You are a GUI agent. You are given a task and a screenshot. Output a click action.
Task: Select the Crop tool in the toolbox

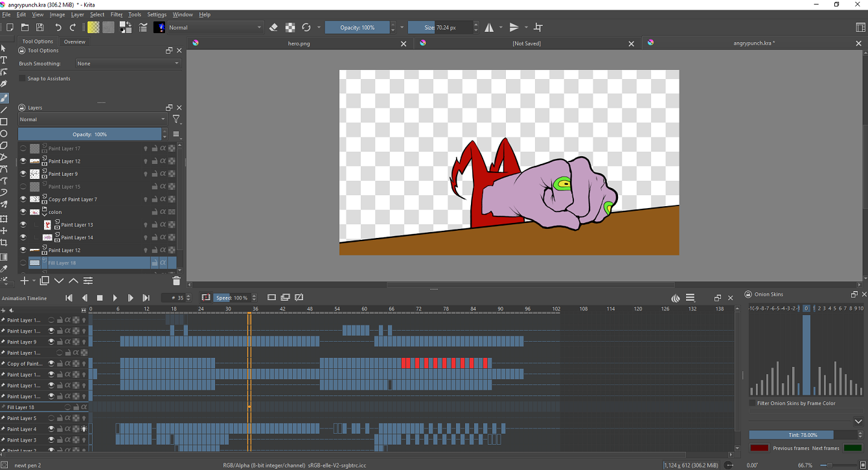[4, 242]
